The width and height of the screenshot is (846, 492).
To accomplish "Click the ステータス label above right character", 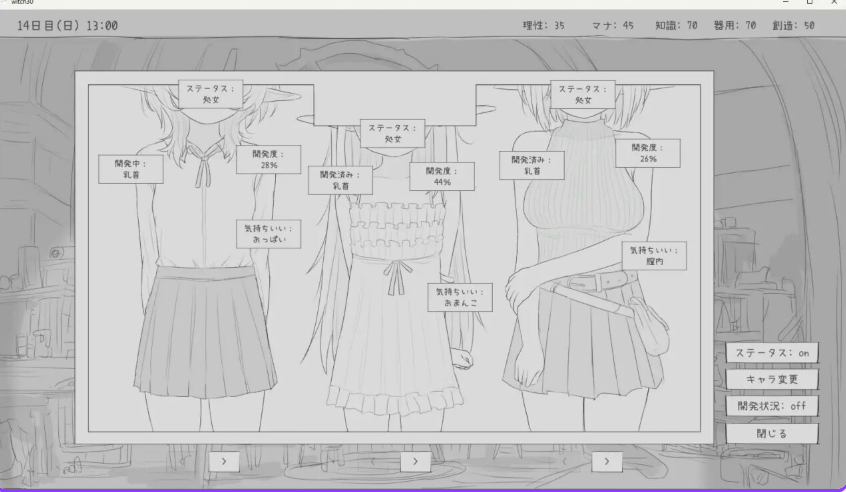I will tap(584, 94).
